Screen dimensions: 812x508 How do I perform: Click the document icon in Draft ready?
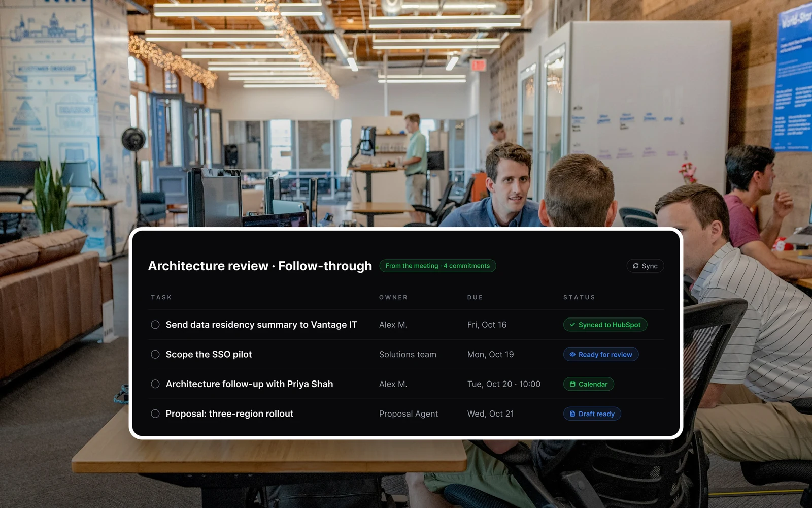tap(572, 414)
